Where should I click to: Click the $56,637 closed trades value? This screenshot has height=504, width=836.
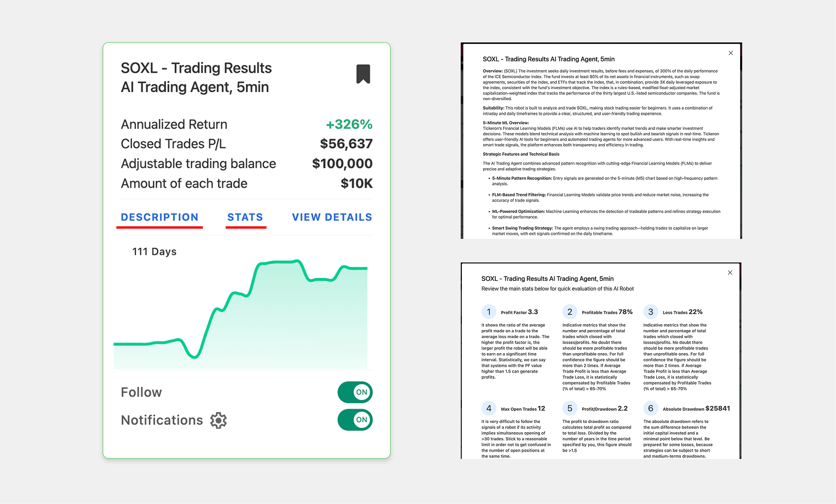tap(346, 144)
